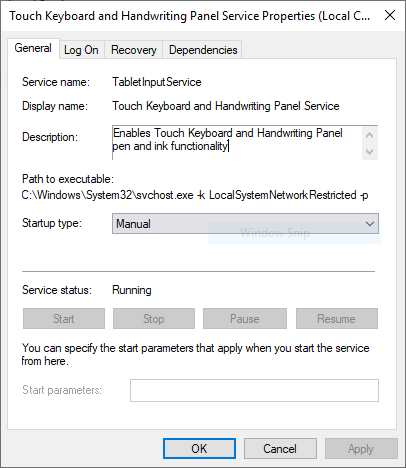Expand the Startup type dropdown arrow
Viewport: 406px width, 468px height.
coord(370,224)
